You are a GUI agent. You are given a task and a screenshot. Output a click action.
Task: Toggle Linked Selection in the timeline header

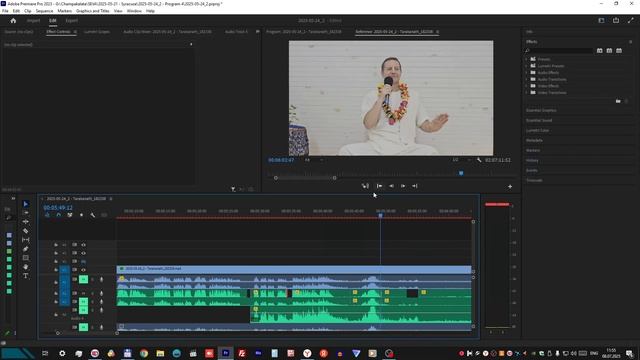point(70,215)
